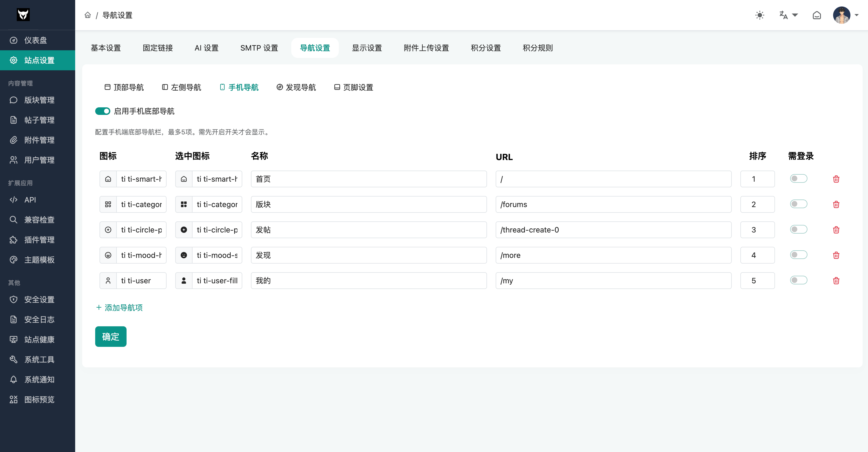Open the language switcher
868x452 pixels.
pyautogui.click(x=789, y=15)
